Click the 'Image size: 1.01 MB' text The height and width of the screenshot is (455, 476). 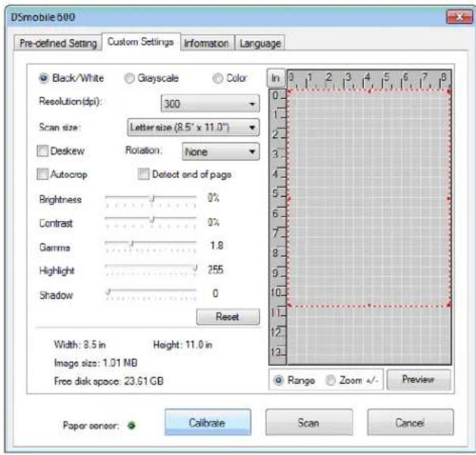tap(95, 363)
